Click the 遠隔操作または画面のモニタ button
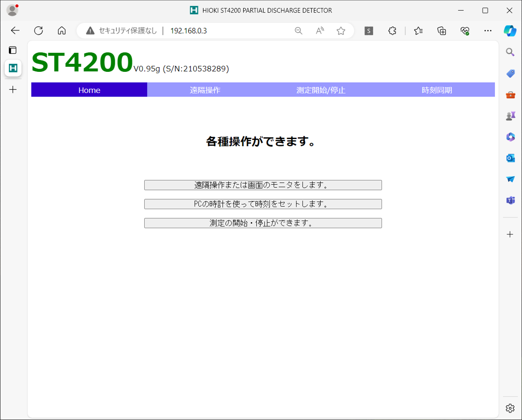The width and height of the screenshot is (522, 420). (x=263, y=185)
